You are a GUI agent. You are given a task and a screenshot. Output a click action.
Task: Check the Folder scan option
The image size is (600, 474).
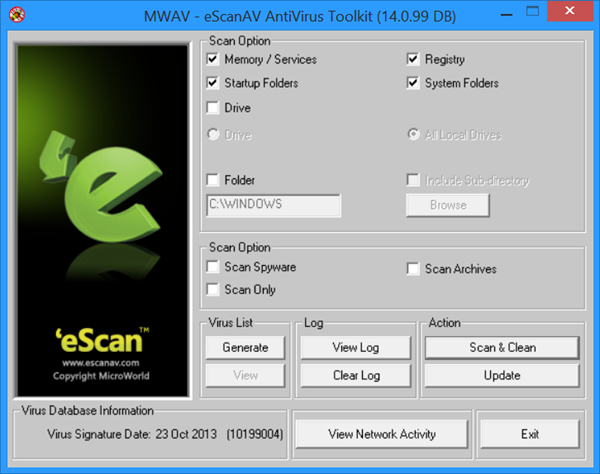coord(213,180)
